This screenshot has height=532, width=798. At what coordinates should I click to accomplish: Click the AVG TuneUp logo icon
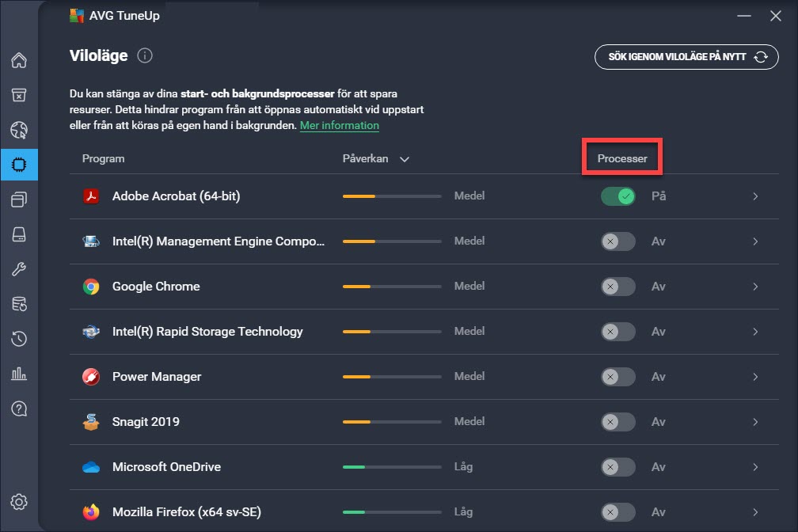[x=76, y=16]
